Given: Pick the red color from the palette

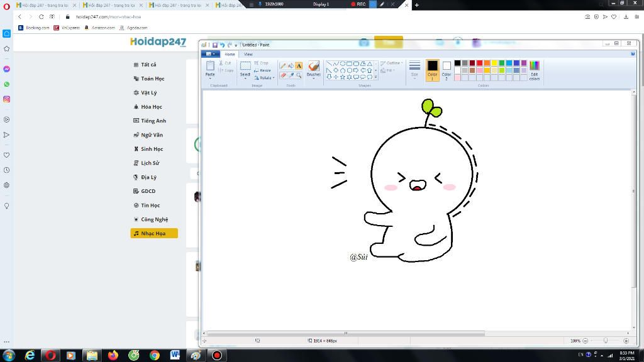Looking at the screenshot, I should (x=479, y=63).
